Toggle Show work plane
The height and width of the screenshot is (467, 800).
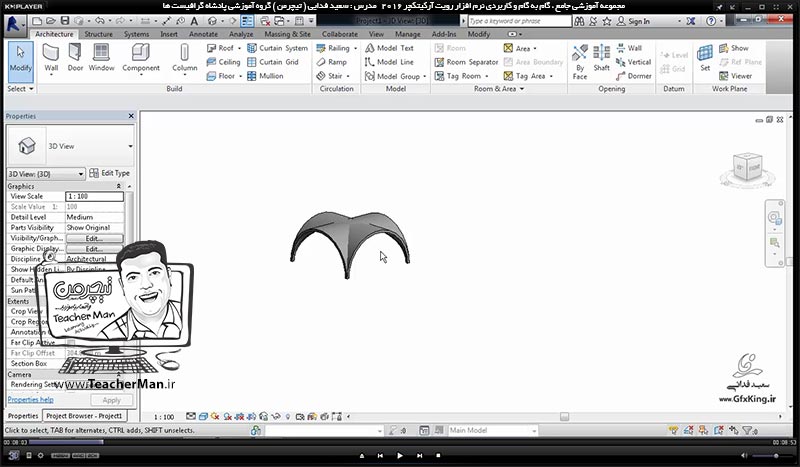click(734, 48)
